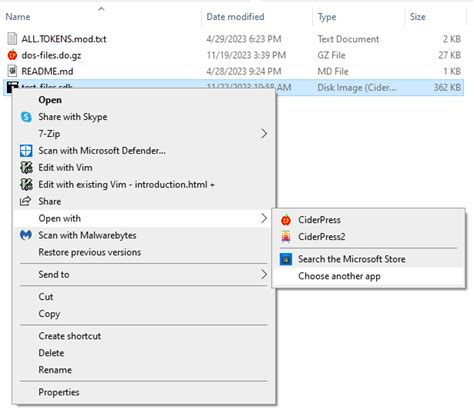This screenshot has height=410, width=474.
Task: Click the 362 KB size cell
Action: click(447, 88)
